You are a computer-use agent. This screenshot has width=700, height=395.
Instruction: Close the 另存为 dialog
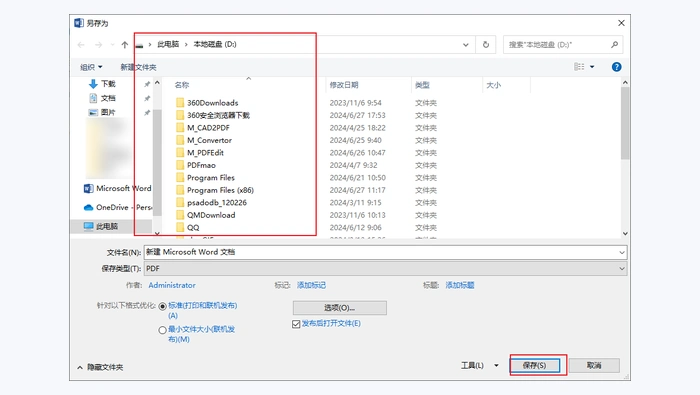point(621,23)
